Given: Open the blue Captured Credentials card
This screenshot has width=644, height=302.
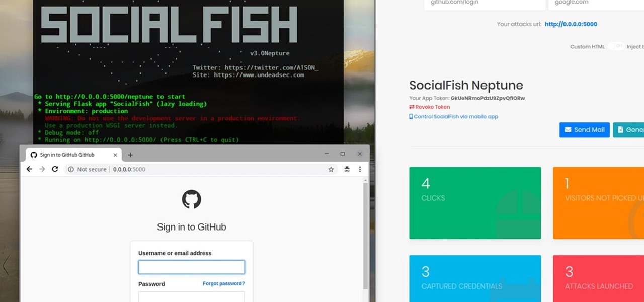Looking at the screenshot, I should pyautogui.click(x=475, y=278).
